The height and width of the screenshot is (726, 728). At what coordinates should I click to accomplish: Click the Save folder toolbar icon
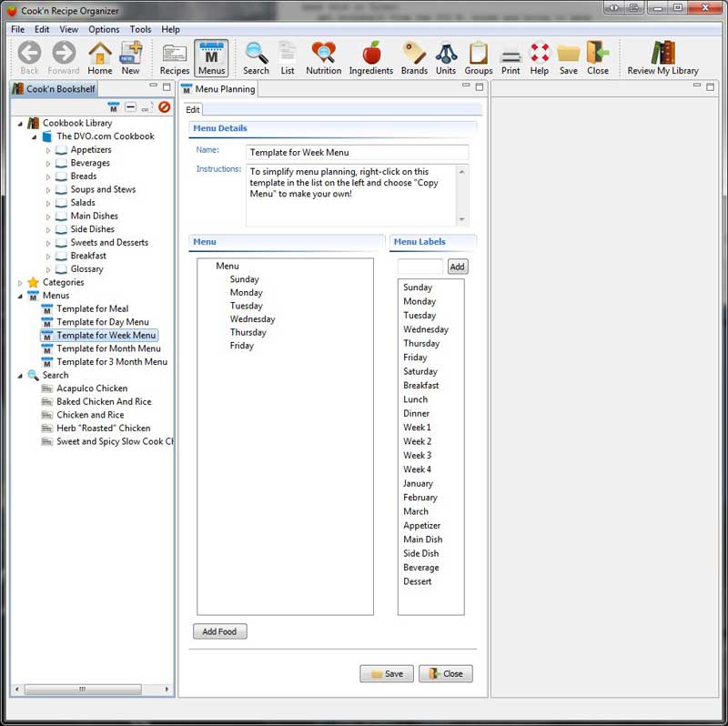pos(568,58)
